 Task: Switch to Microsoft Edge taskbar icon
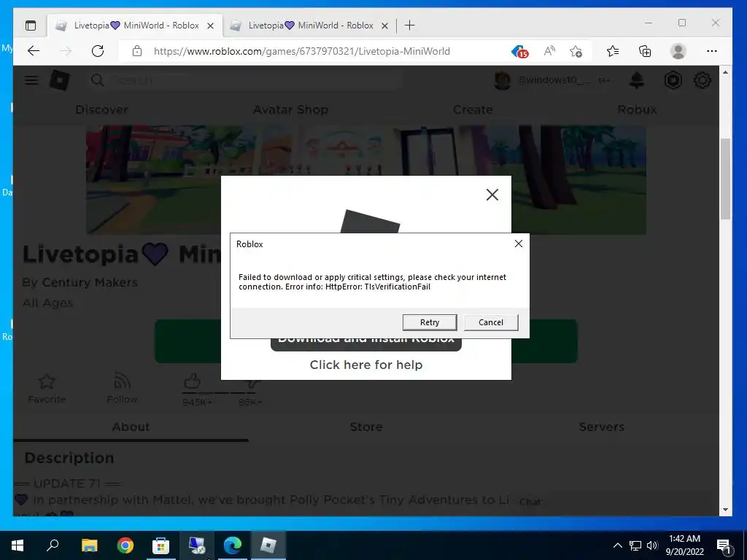(233, 545)
